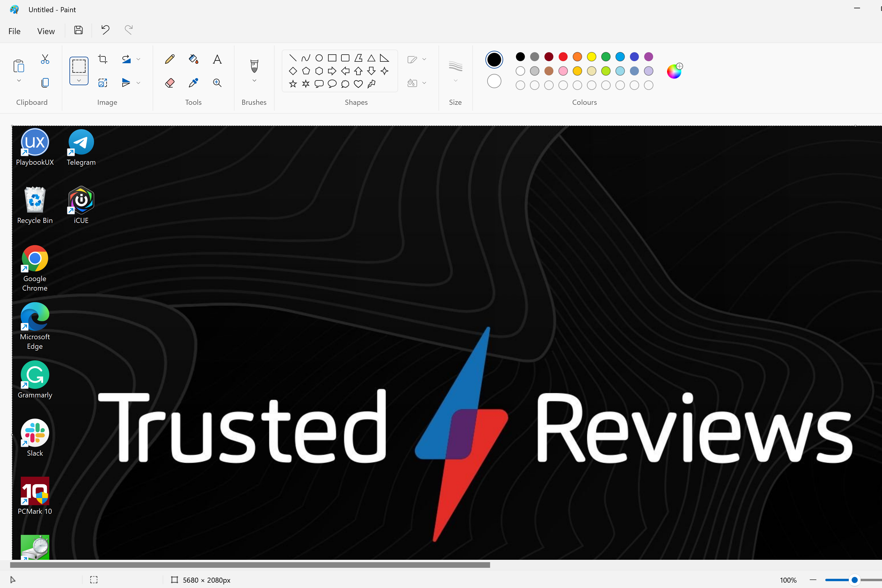Select Colour 1 black primary swatch
This screenshot has width=882, height=588.
click(x=494, y=60)
